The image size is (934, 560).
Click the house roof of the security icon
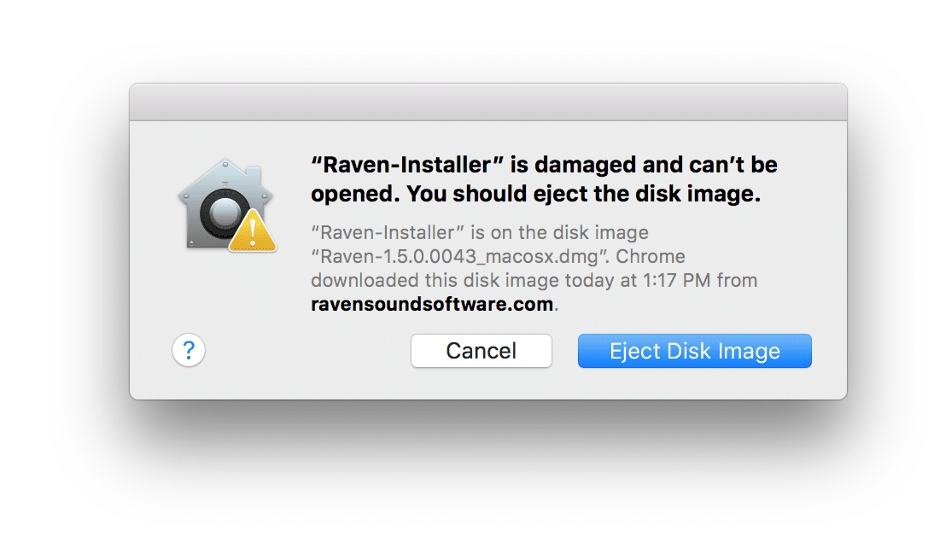pos(225,176)
